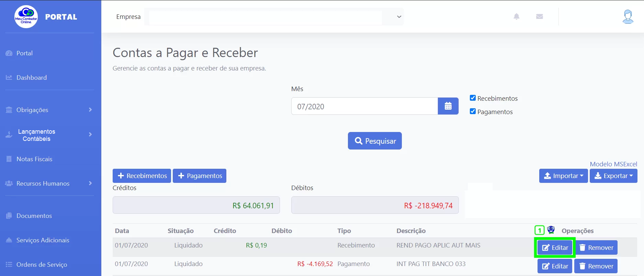Click the Pesquisar button
The width and height of the screenshot is (644, 276).
375,141
